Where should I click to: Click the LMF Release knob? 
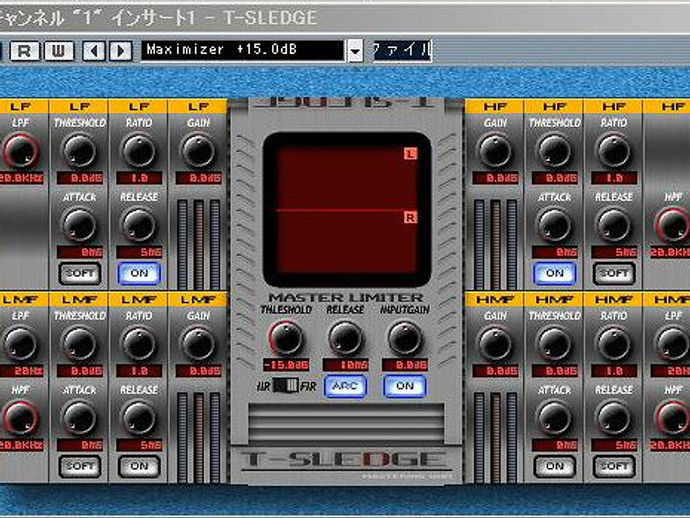tap(139, 418)
